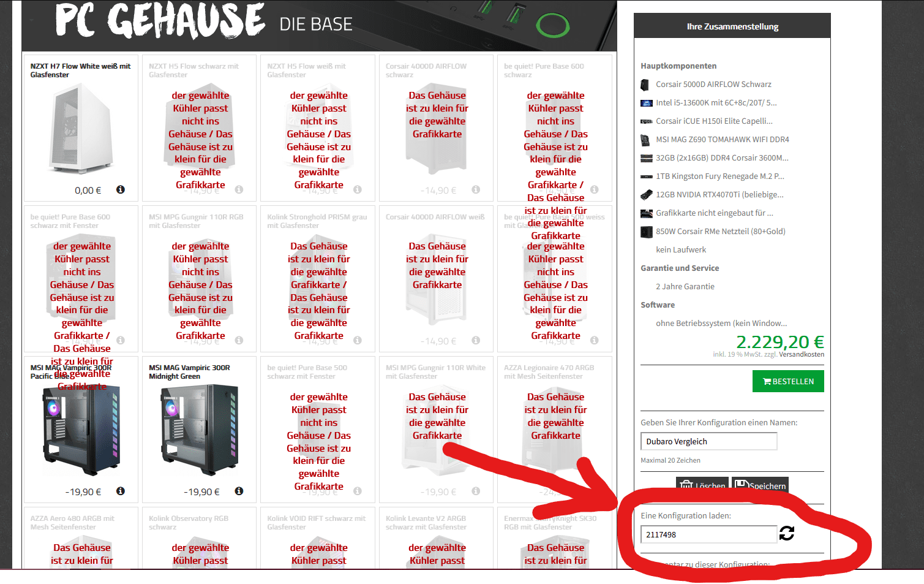924x584 pixels.
Task: Open info icon for Pure Base 600 schwarz
Action: coord(594,189)
